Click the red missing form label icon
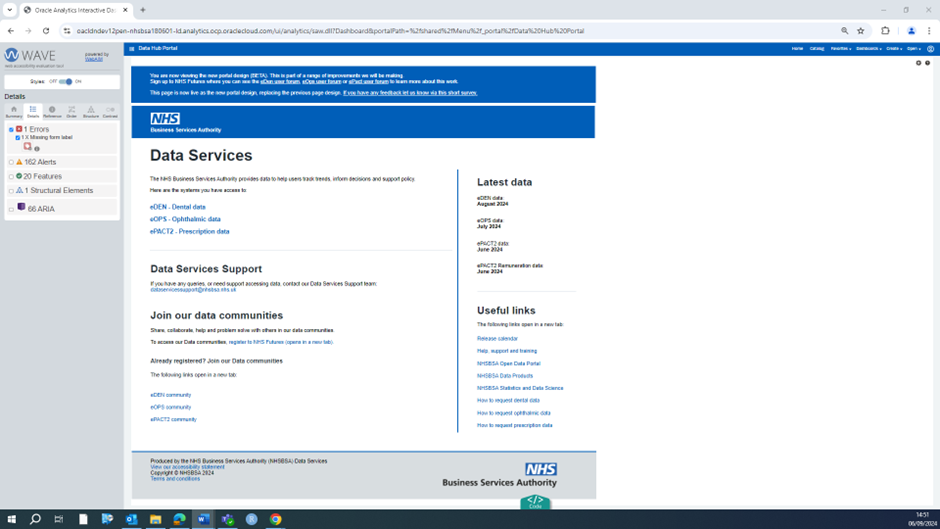940x529 pixels. coord(28,146)
